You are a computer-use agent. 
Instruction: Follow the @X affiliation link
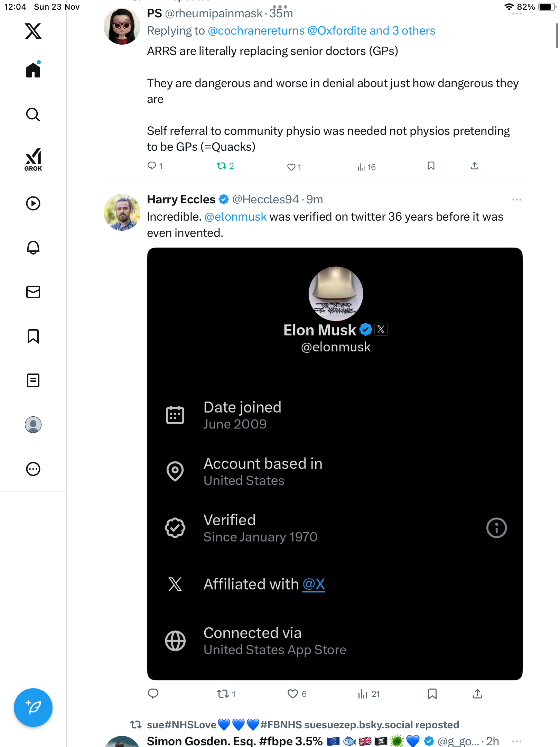pos(314,584)
